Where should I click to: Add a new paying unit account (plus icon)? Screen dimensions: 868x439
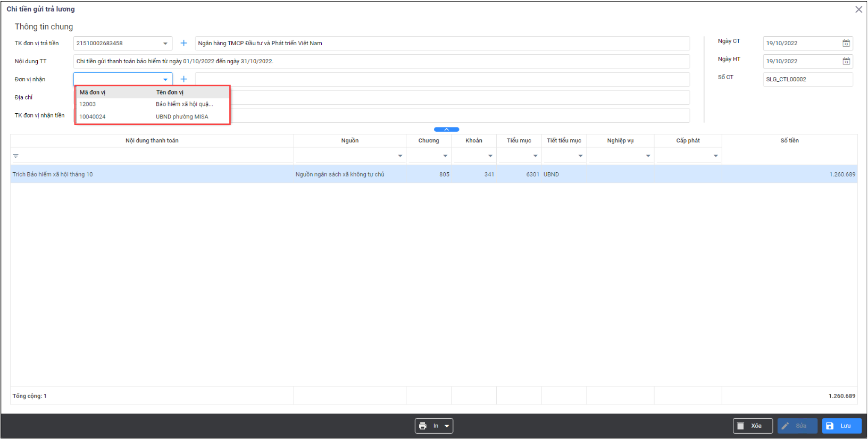click(183, 43)
